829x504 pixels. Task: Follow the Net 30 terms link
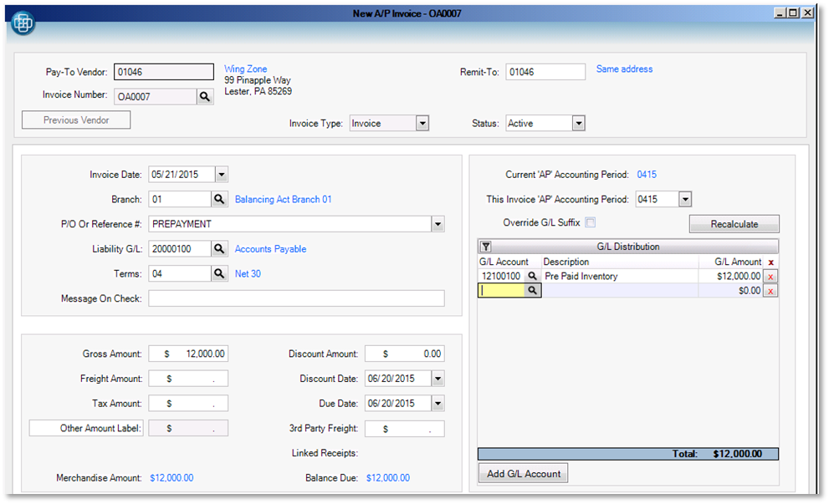tap(248, 273)
